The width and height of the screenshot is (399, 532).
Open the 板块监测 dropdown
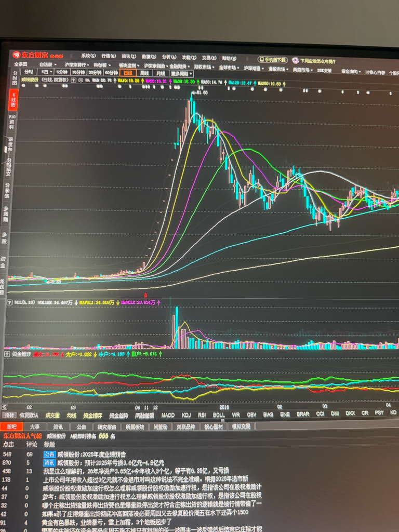pos(129,65)
